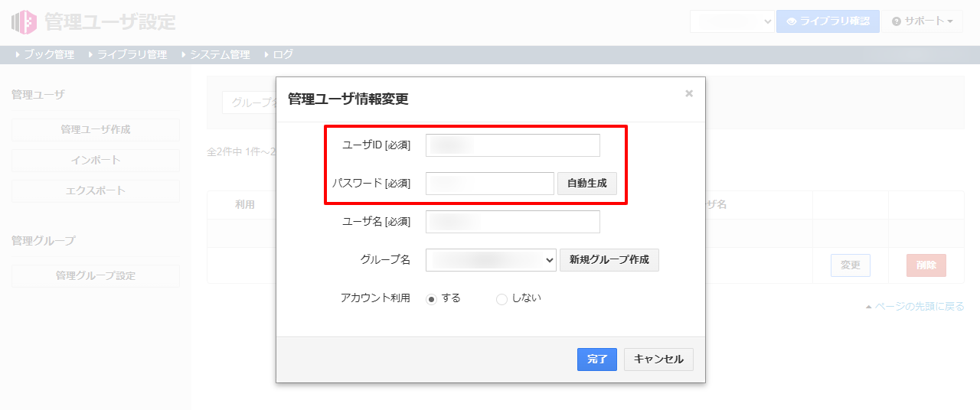Focus the ユーザID input field

coord(513,145)
